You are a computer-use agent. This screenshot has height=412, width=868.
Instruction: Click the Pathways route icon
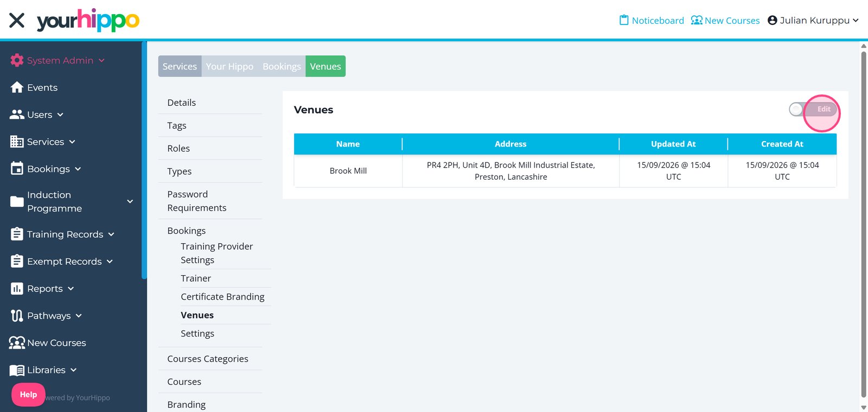[x=17, y=315]
